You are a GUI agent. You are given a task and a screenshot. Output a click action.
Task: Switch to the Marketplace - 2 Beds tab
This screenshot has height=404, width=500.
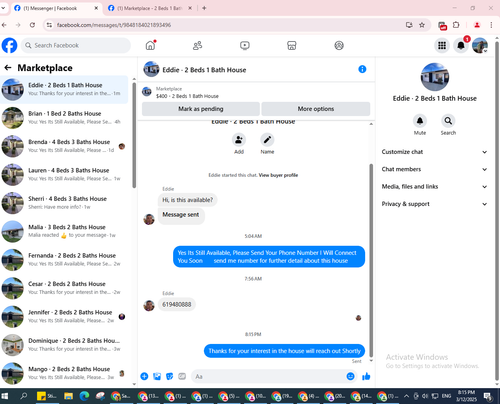pos(150,8)
